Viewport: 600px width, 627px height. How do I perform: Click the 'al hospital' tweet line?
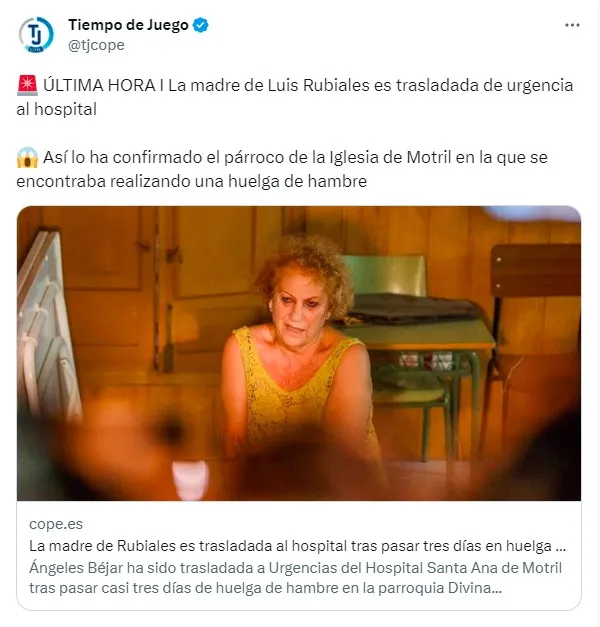coord(56,109)
